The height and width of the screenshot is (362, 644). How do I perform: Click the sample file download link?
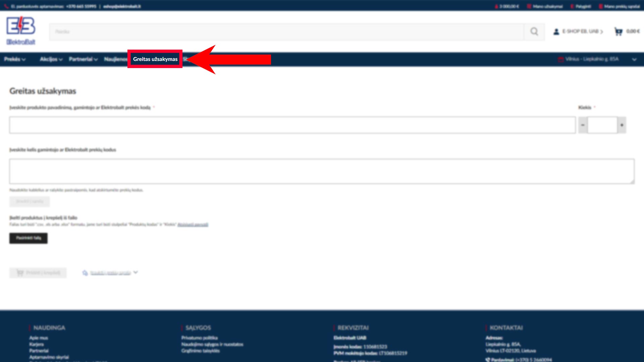coord(193,225)
